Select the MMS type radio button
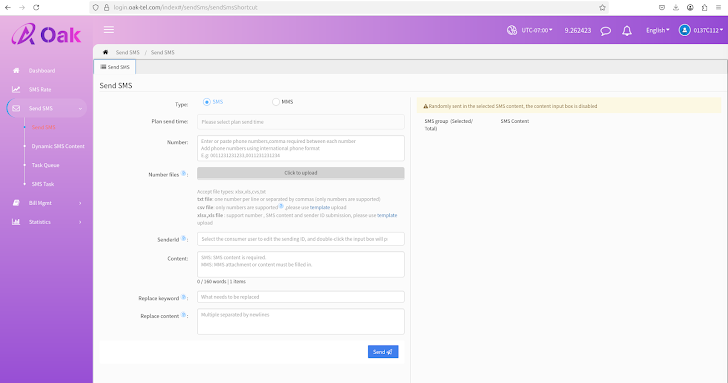Image resolution: width=728 pixels, height=383 pixels. point(276,102)
